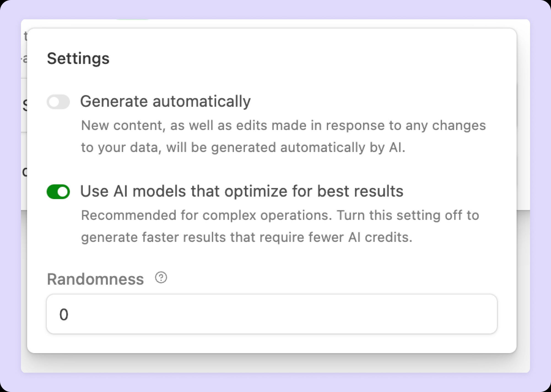Open the Randomness help question-mark icon
The width and height of the screenshot is (551, 392).
(x=161, y=277)
